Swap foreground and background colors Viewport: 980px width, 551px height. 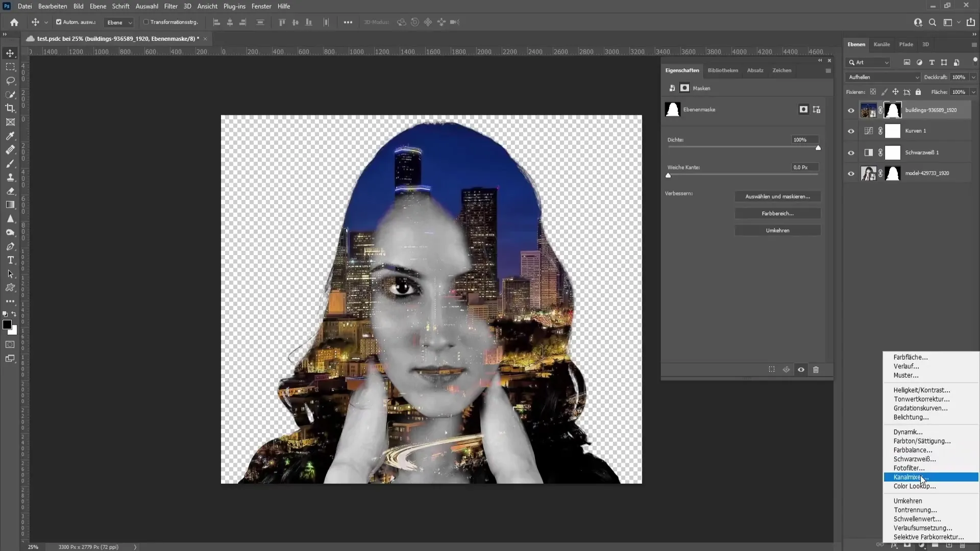(14, 314)
